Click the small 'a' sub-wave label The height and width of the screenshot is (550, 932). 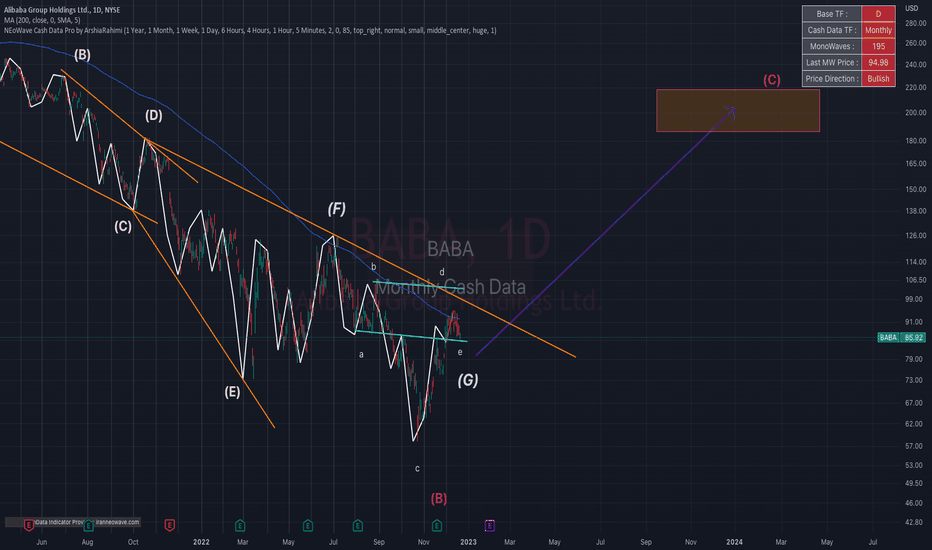tap(361, 355)
